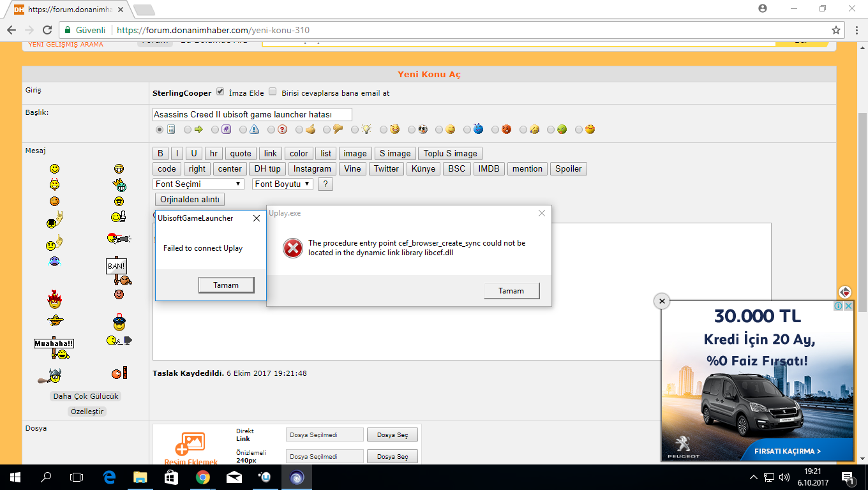This screenshot has width=868, height=490.
Task: Open the Chrome user profile icon
Action: point(763,8)
